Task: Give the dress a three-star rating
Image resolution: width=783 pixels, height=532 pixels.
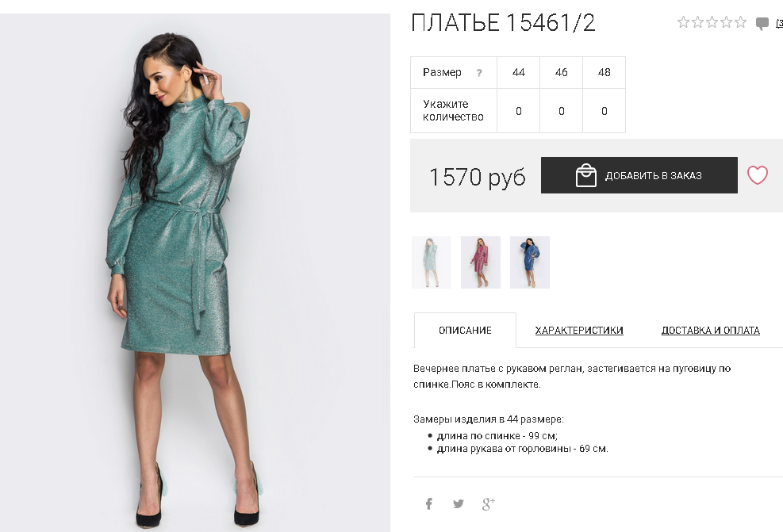Action: [712, 22]
